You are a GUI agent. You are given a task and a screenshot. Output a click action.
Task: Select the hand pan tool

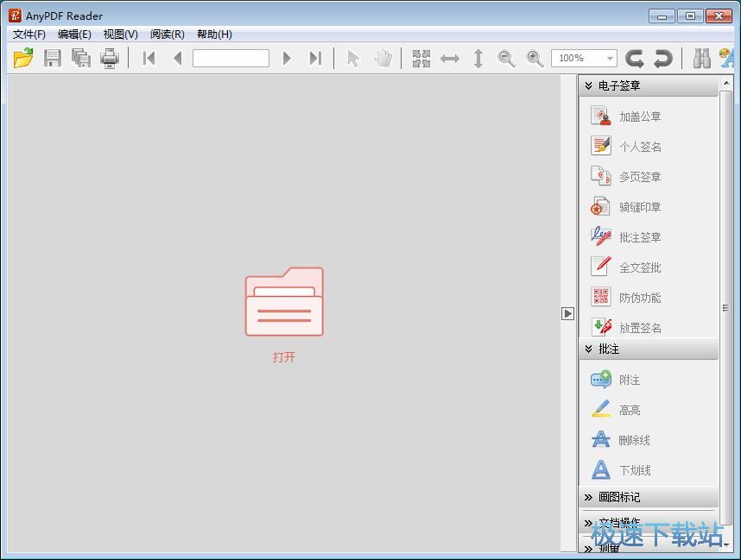click(x=383, y=58)
